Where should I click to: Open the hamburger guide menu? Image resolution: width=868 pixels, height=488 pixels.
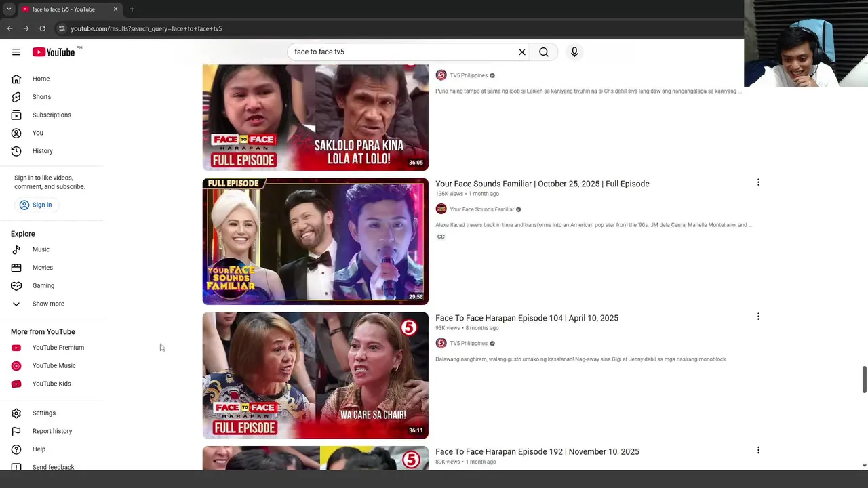coord(16,52)
